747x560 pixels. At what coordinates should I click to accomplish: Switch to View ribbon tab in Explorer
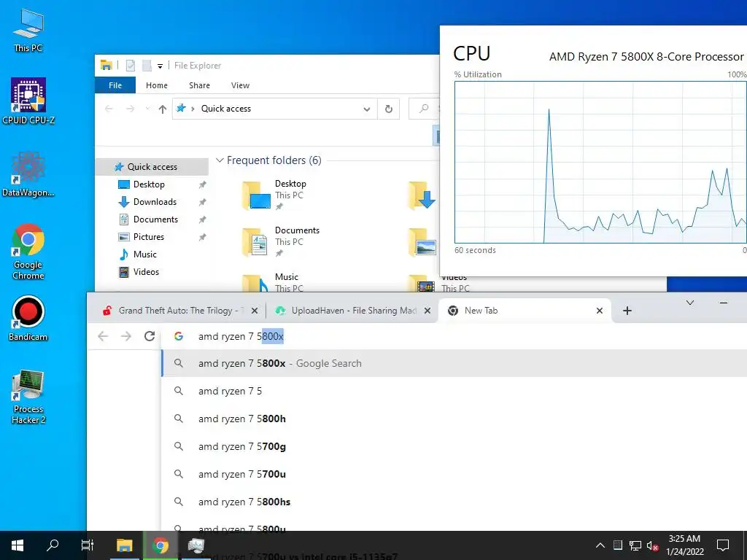pos(240,85)
